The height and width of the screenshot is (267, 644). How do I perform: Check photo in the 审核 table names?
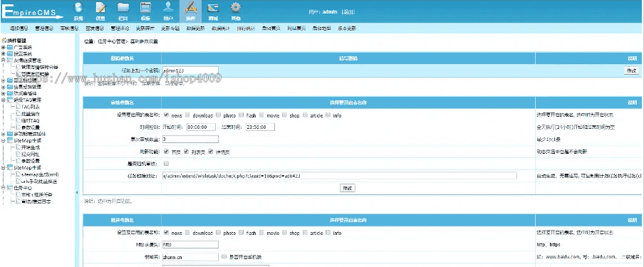[219, 115]
